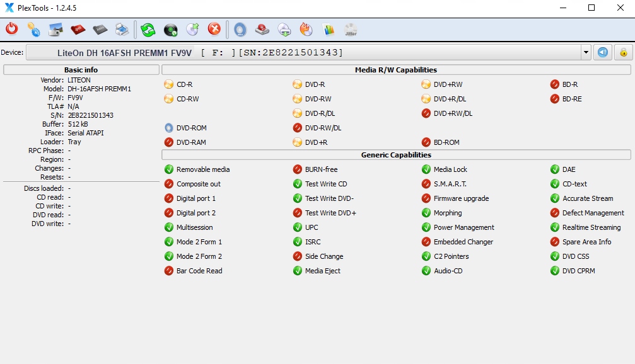Select the DVD+RW capability label
The height and width of the screenshot is (364, 635).
[x=448, y=84]
